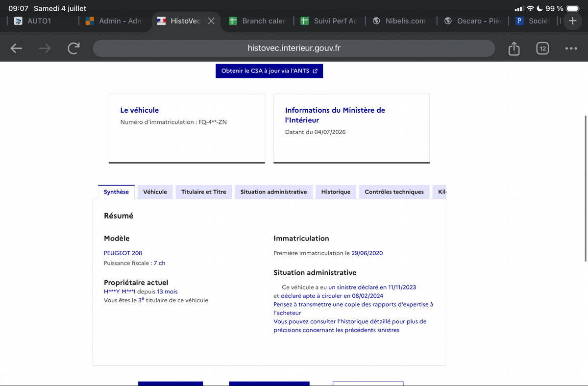Switch to the AUTO1 browser tab
Screen dimensions: 588x386
(x=39, y=21)
